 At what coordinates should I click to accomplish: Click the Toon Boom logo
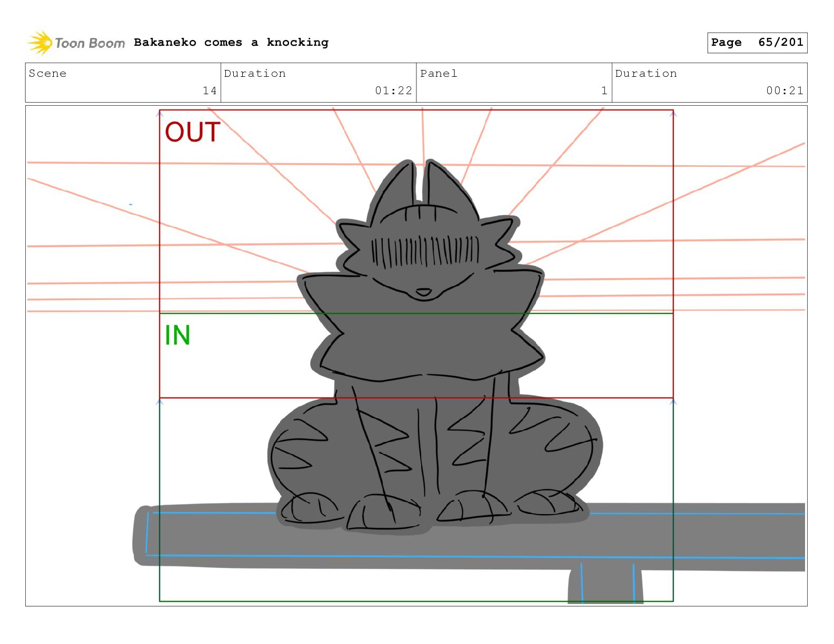76,43
